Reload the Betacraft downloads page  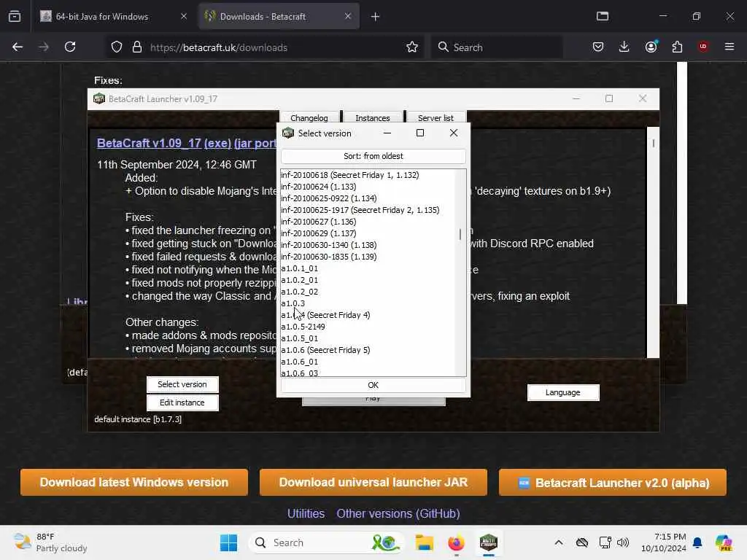pyautogui.click(x=70, y=47)
